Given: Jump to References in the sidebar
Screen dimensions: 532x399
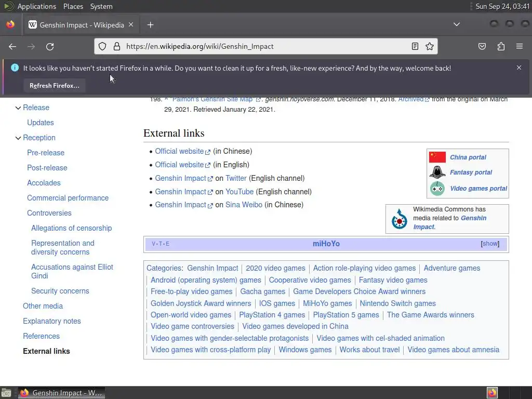Looking at the screenshot, I should [x=42, y=336].
